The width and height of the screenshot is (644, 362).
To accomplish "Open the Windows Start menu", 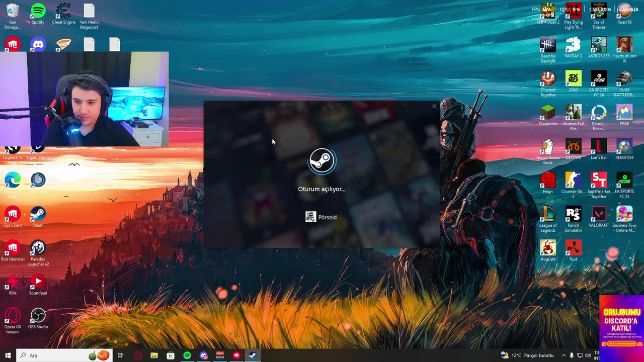I will [8, 355].
